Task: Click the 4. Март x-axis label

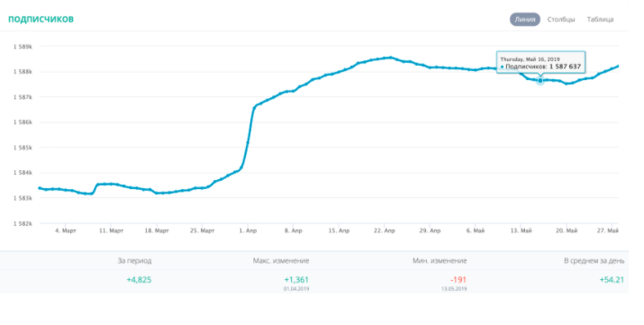Action: [66, 230]
